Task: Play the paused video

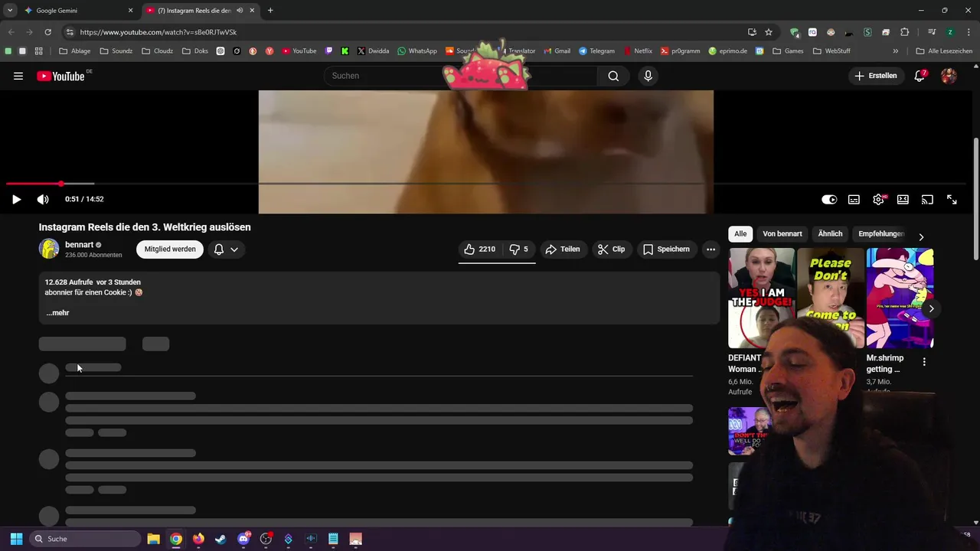Action: 16,199
